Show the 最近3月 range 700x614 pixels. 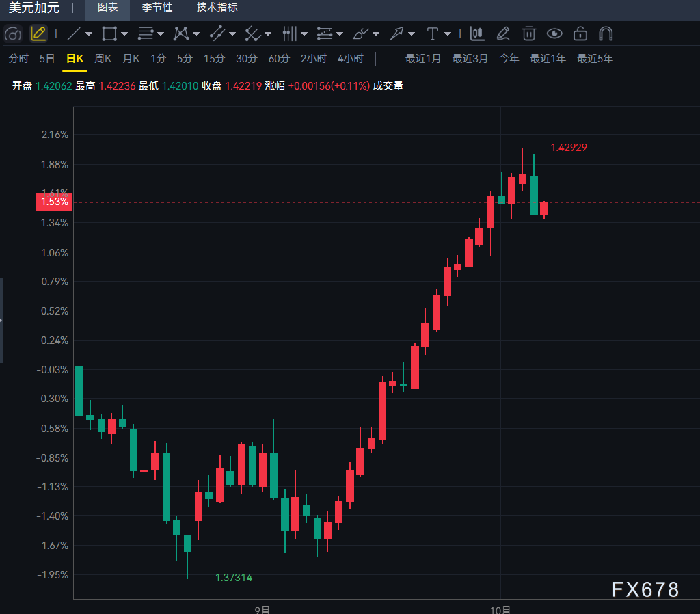tap(470, 59)
